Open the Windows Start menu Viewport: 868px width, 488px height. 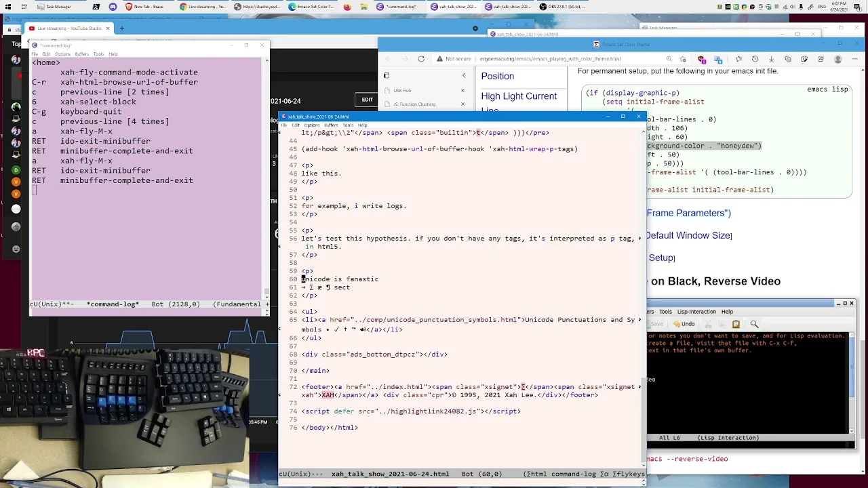7,7
